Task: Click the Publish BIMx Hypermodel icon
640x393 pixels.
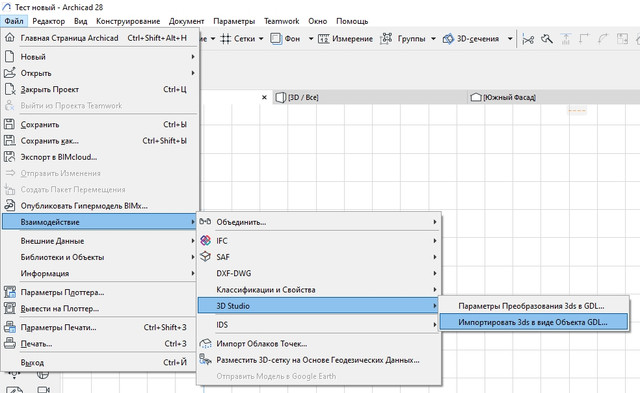Action: pyautogui.click(x=9, y=206)
